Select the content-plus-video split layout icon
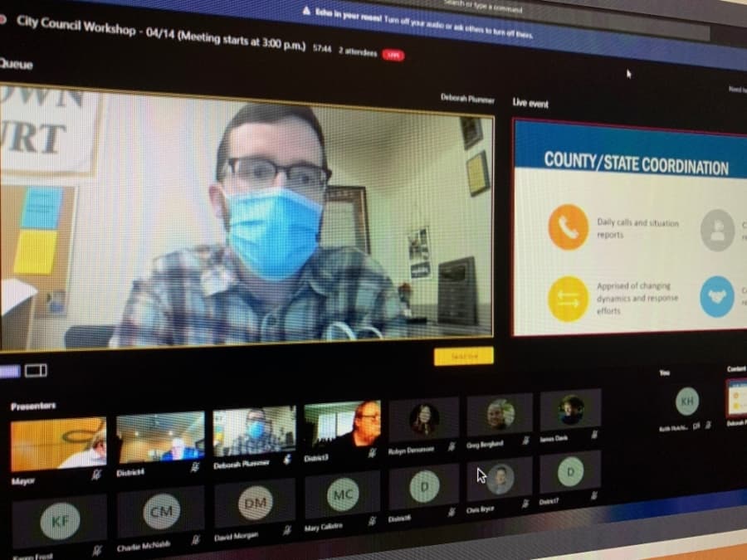The image size is (747, 560). [x=37, y=371]
